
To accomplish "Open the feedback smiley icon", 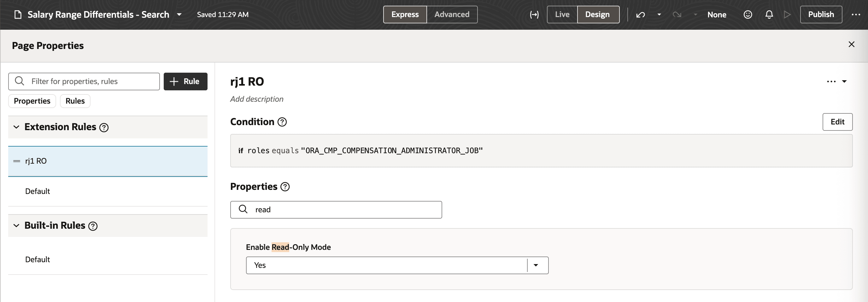I will 748,15.
